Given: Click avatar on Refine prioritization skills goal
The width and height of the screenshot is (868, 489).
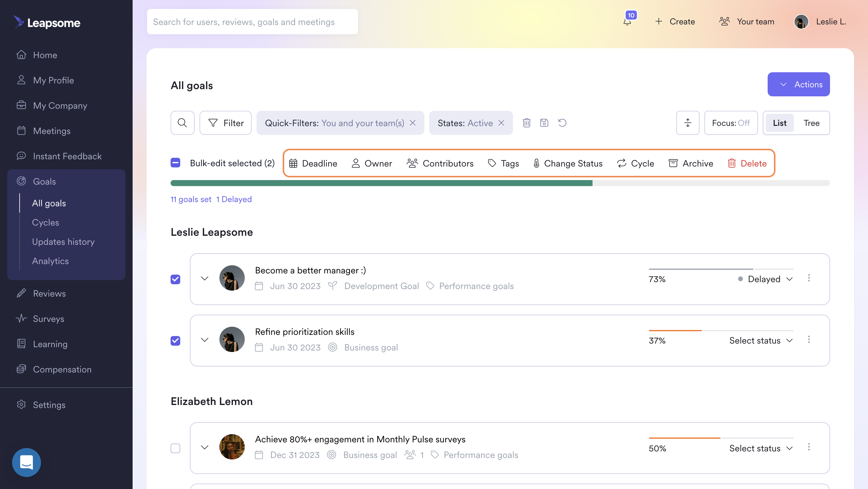Looking at the screenshot, I should (232, 339).
